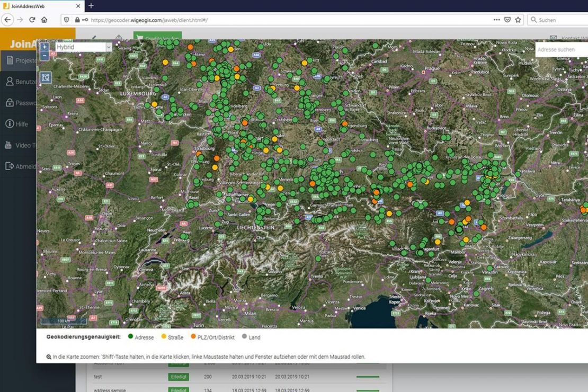The height and width of the screenshot is (392, 588).
Task: Zoom in the map with plus button
Action: coord(44,47)
